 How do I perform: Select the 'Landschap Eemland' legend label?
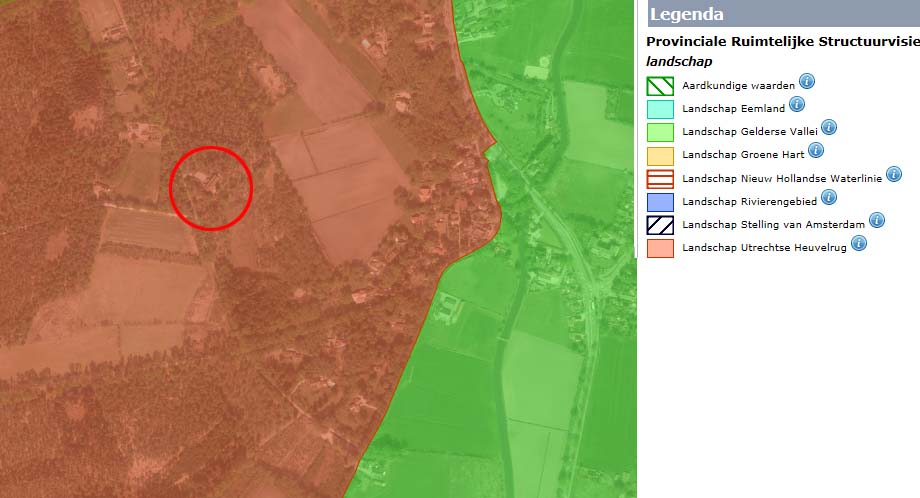tap(733, 109)
